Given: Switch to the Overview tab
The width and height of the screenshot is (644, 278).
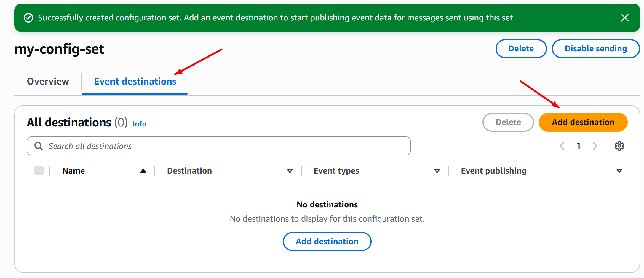Looking at the screenshot, I should [48, 81].
